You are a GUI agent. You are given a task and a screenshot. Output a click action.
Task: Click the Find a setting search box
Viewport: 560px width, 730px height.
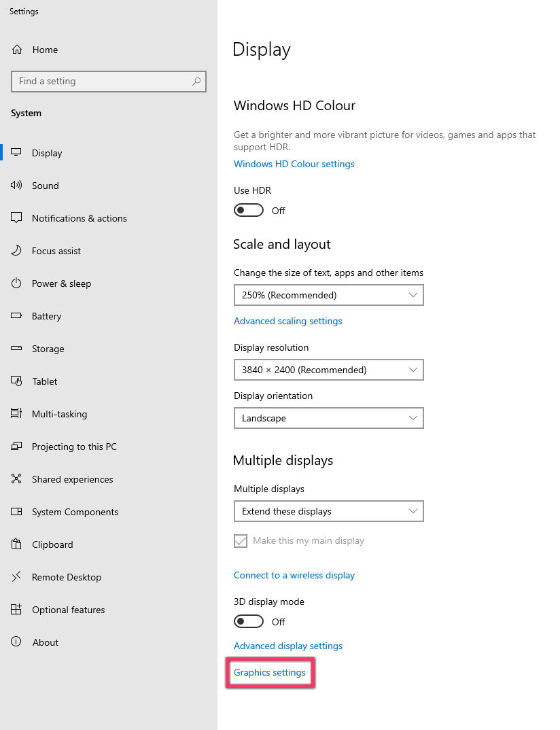pyautogui.click(x=109, y=81)
